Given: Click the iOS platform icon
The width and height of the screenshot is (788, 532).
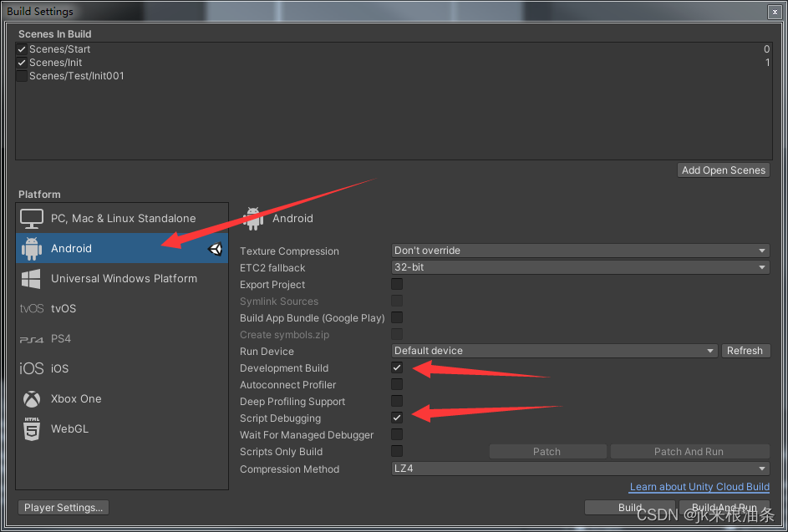Looking at the screenshot, I should [31, 368].
